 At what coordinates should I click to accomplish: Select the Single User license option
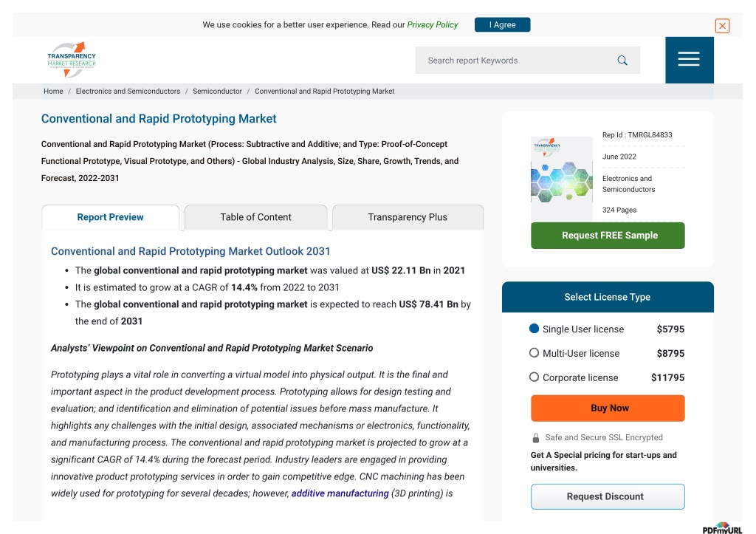click(x=534, y=329)
